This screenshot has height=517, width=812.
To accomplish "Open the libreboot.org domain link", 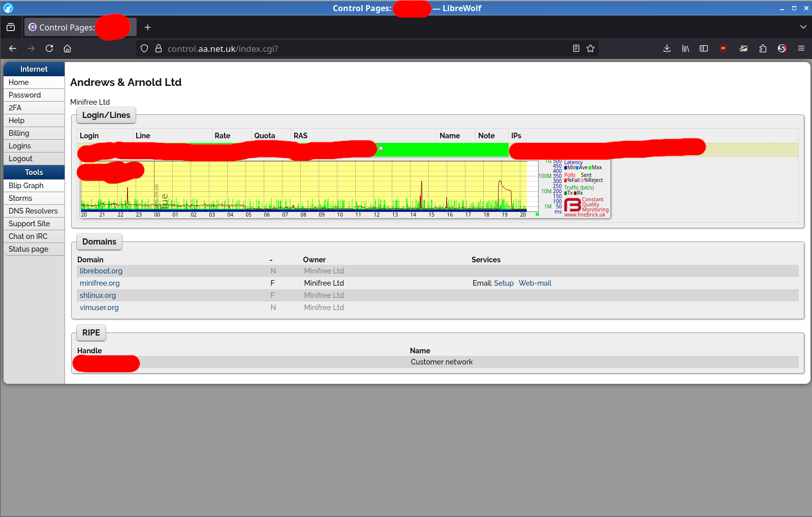I will pos(101,271).
